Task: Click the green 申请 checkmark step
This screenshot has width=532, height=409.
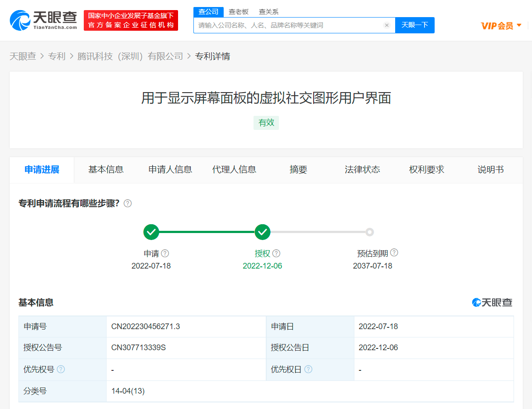Action: pos(151,232)
